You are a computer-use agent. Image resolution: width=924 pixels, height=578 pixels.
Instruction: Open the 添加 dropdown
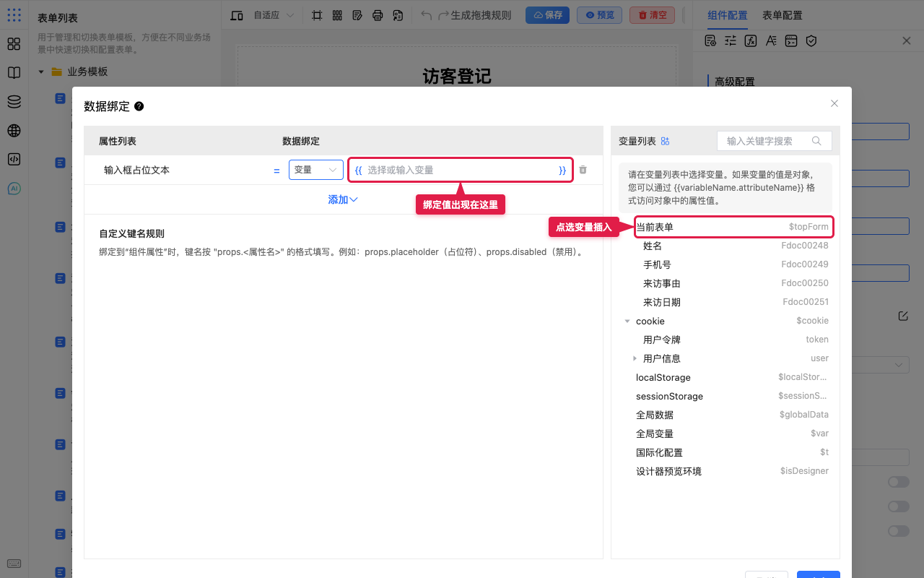343,199
